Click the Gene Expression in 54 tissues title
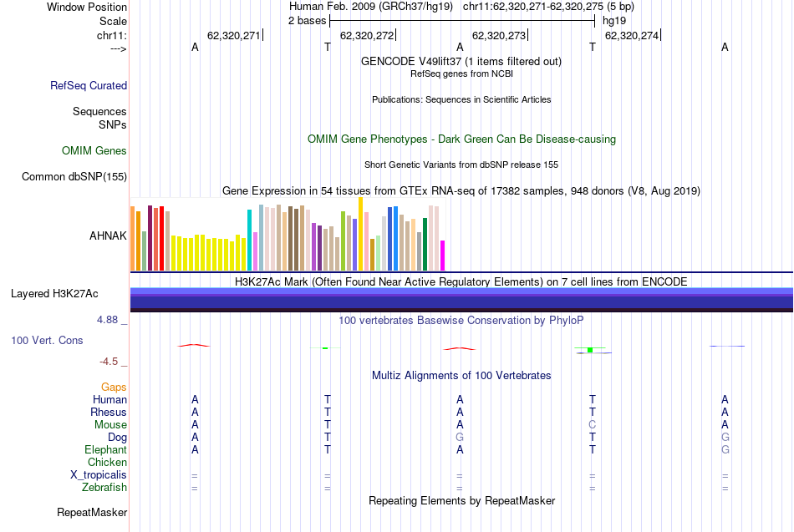Screen dimensions: 794x532 [461, 190]
